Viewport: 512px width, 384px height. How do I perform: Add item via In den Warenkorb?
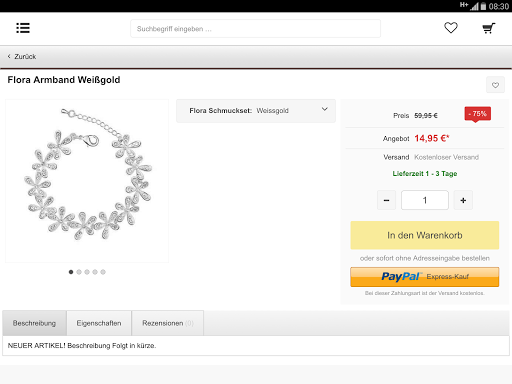coord(425,235)
